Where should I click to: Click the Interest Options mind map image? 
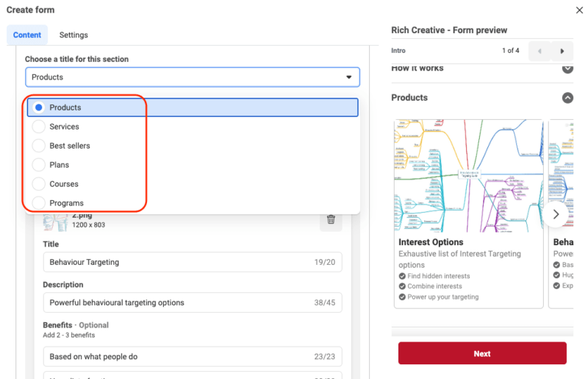click(x=469, y=175)
